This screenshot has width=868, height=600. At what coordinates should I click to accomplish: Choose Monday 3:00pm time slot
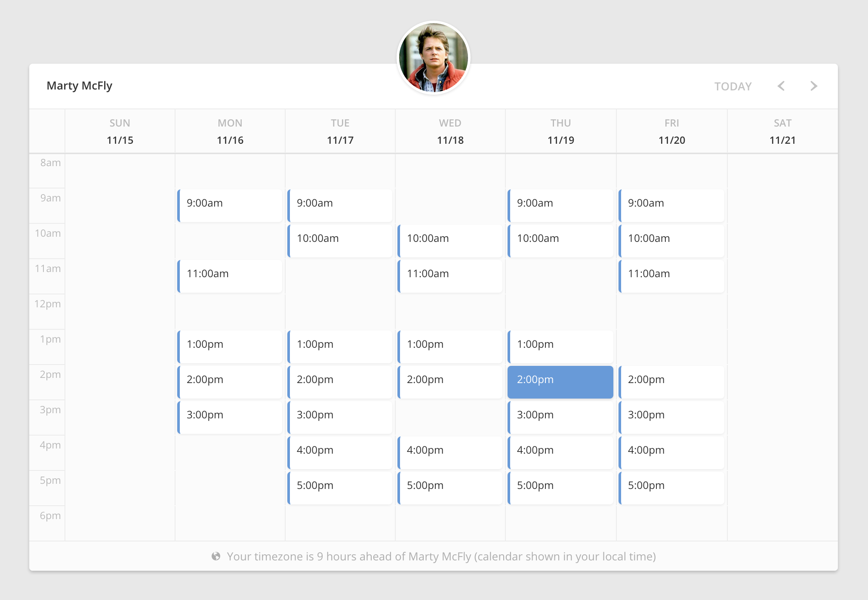pos(230,417)
